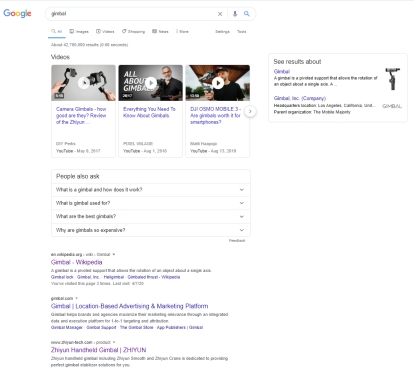Play the Camera Gimbals review video thumbnail

pyautogui.click(x=84, y=83)
